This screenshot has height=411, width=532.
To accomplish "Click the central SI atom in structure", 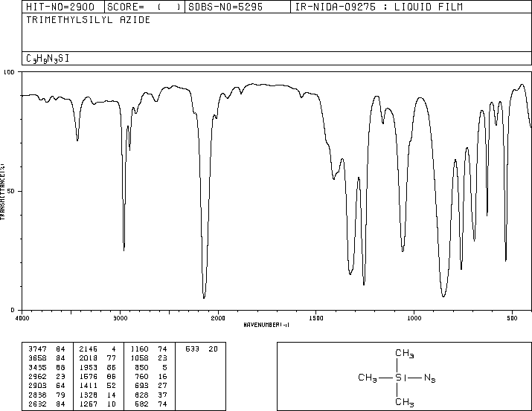I will click(401, 378).
